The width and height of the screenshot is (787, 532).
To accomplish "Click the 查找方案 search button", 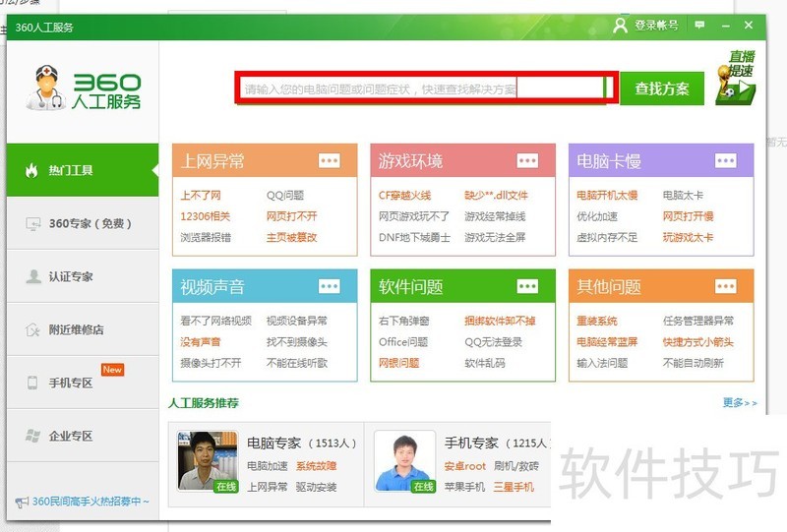I will tap(661, 89).
